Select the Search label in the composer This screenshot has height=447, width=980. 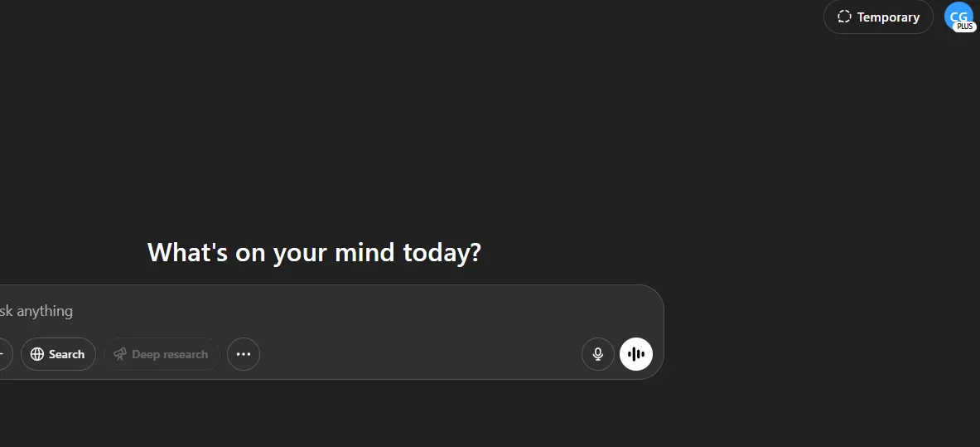[66, 354]
